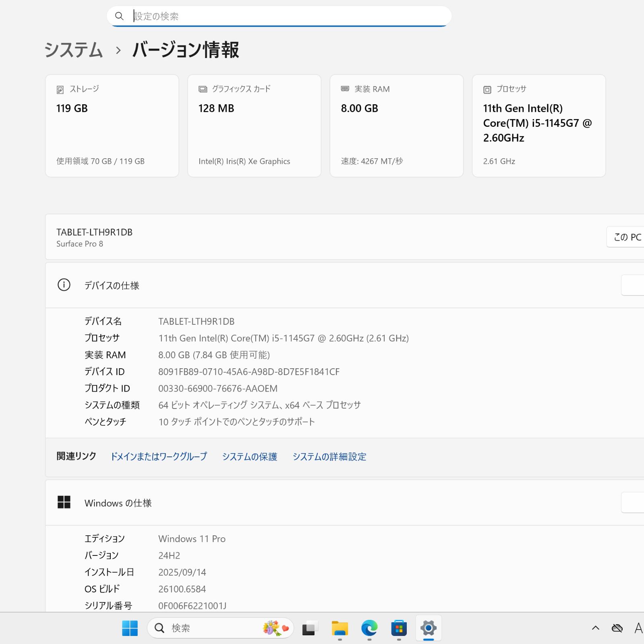Open the Windows Start menu
The width and height of the screenshot is (644, 644).
(130, 628)
